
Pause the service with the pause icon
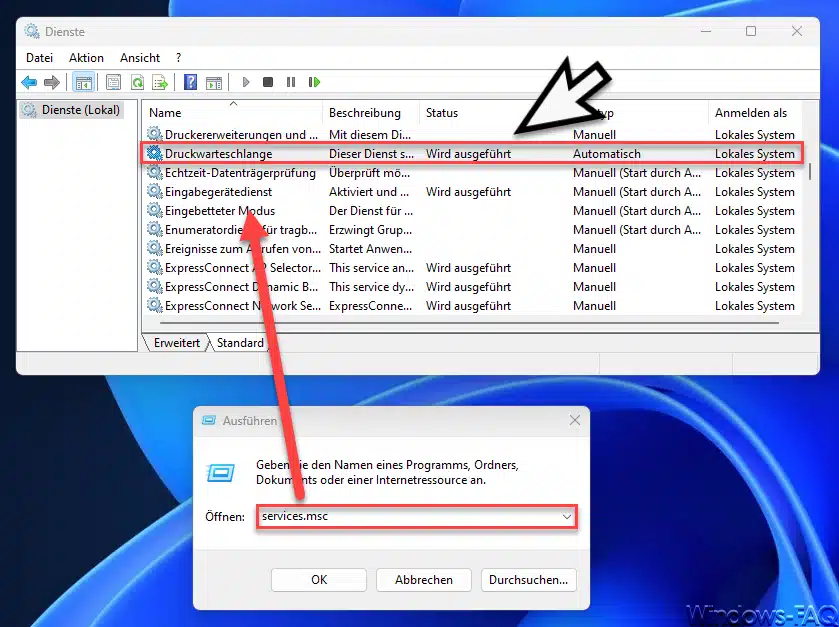click(x=291, y=82)
